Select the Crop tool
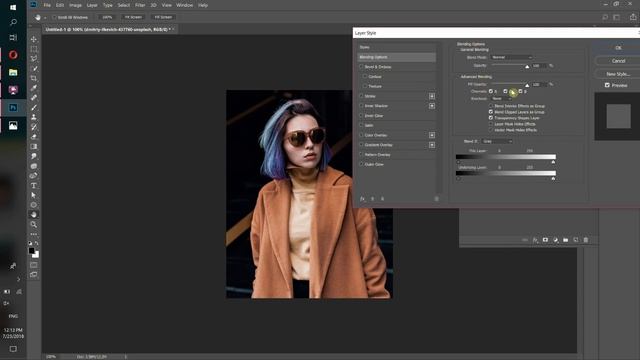 click(x=34, y=78)
